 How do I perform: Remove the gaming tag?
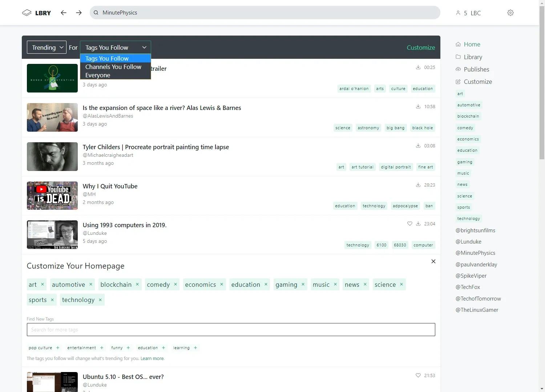[303, 284]
